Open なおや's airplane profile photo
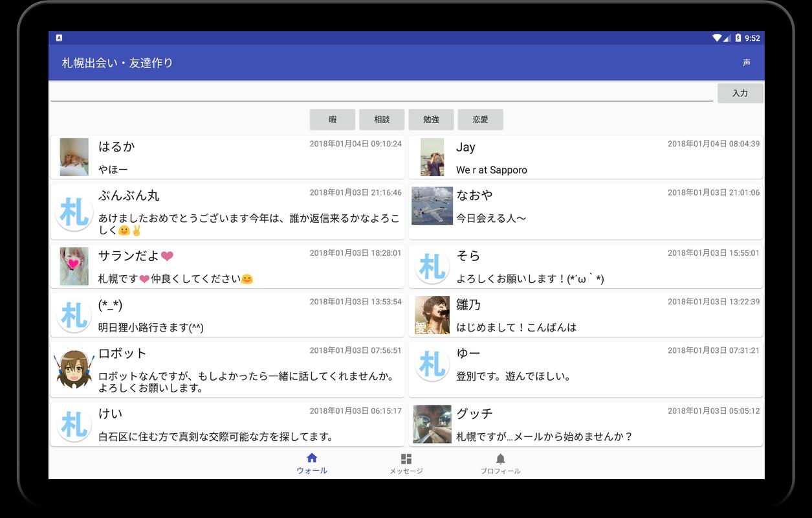812x518 pixels. pos(432,206)
